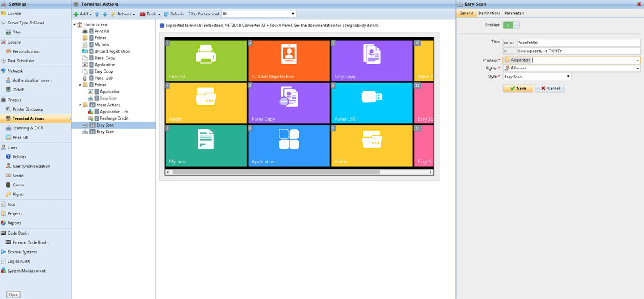Open the Add dropdown menu
644x299 pixels.
83,14
